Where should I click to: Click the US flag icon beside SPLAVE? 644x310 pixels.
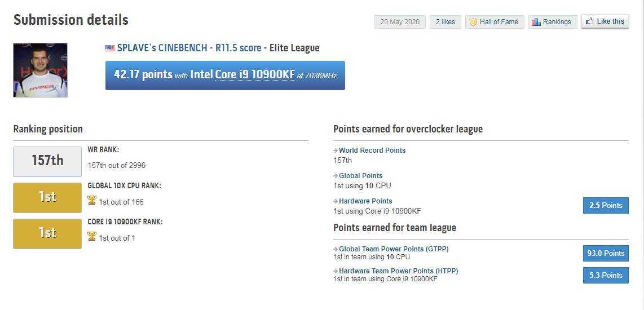110,48
